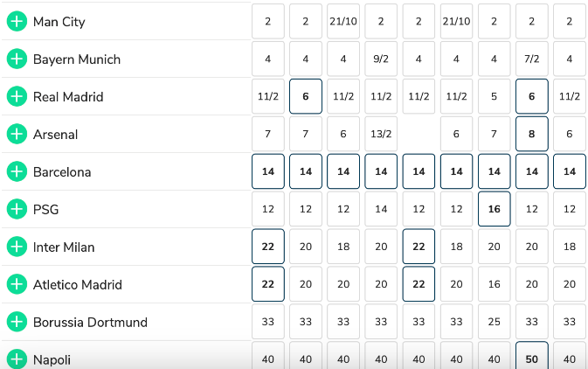Pick Napoli's highlighted odds of 50
The image size is (588, 369).
(x=532, y=359)
